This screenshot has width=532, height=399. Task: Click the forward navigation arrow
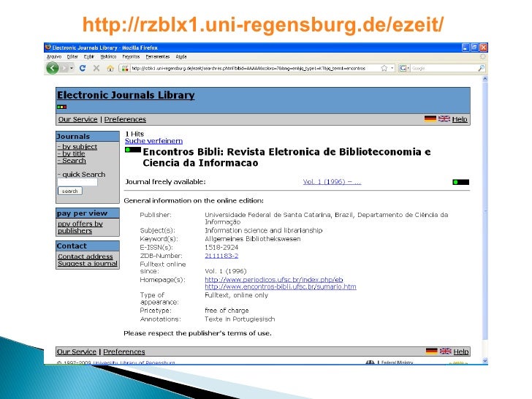[64, 68]
